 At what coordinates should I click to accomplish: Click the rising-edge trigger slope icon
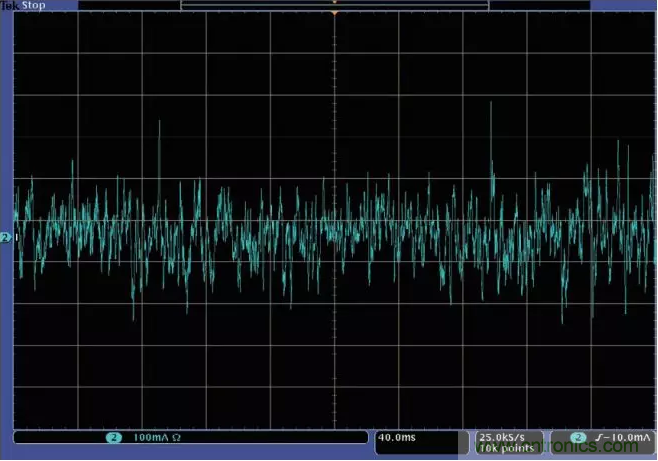[x=597, y=438]
